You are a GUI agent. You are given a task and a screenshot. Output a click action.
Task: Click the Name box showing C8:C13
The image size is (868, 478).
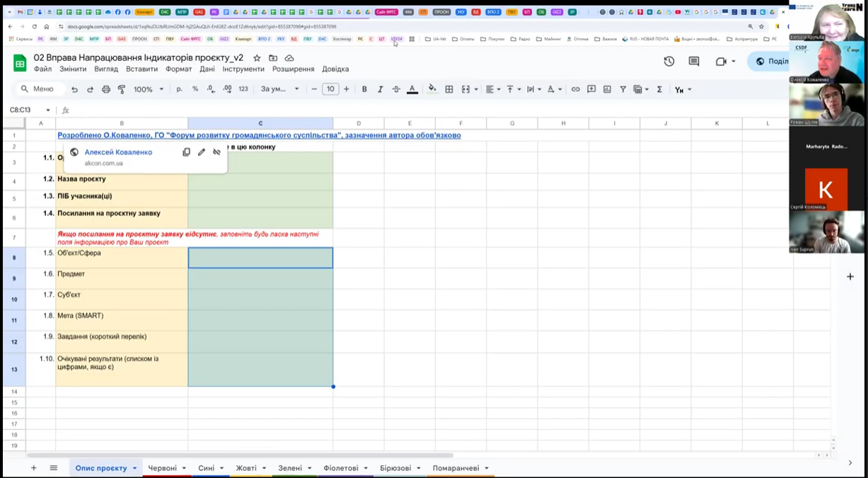pos(30,110)
